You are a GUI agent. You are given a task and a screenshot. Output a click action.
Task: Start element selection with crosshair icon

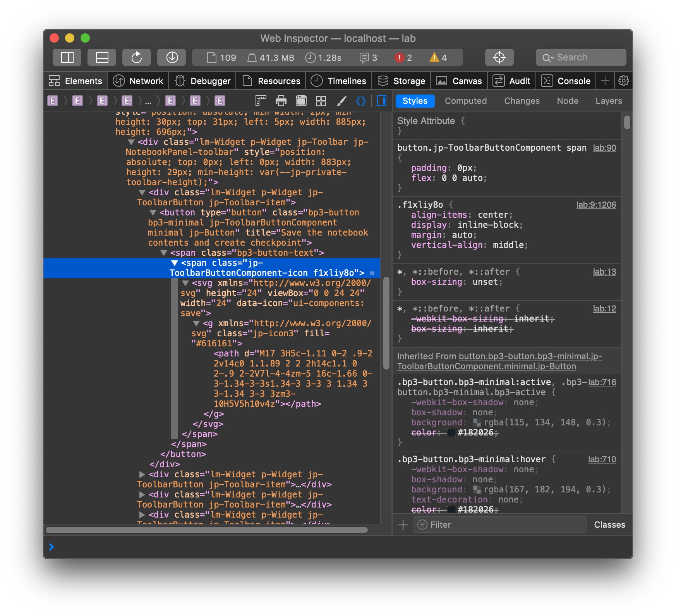(499, 57)
